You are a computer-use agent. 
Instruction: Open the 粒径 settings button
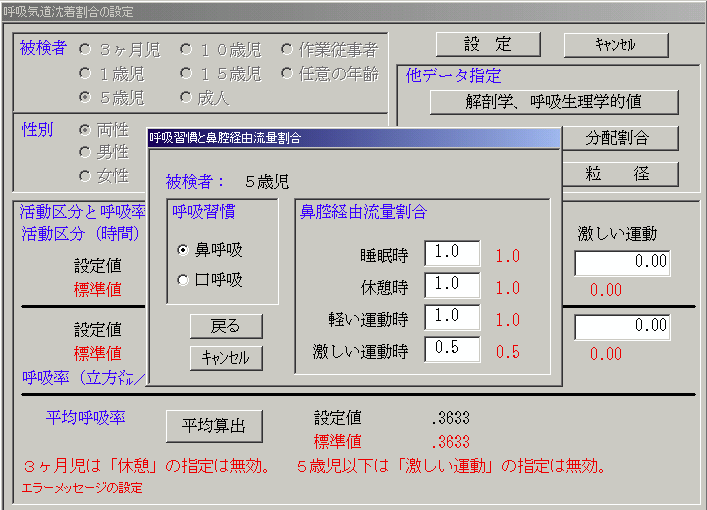coord(620,173)
